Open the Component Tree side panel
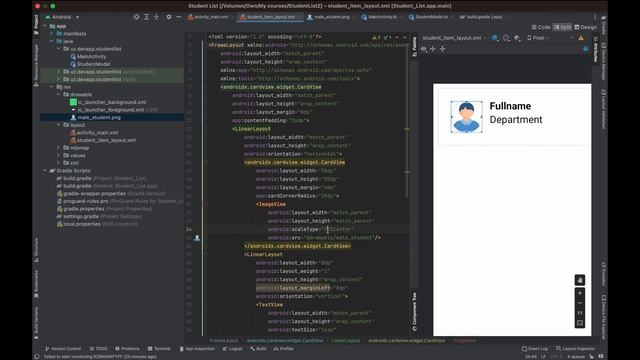This screenshot has width=640, height=360. click(414, 311)
